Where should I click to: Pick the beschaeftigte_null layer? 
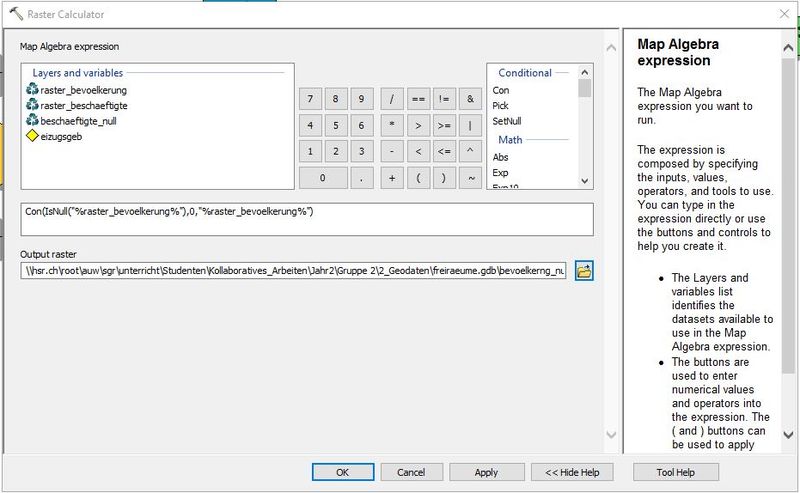[x=78, y=120]
